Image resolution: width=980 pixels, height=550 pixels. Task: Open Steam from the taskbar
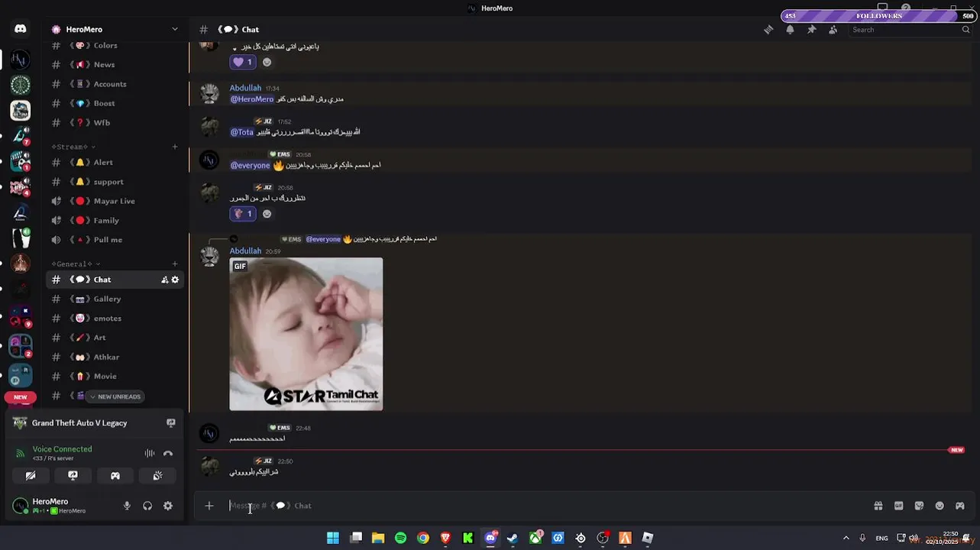[x=513, y=538]
